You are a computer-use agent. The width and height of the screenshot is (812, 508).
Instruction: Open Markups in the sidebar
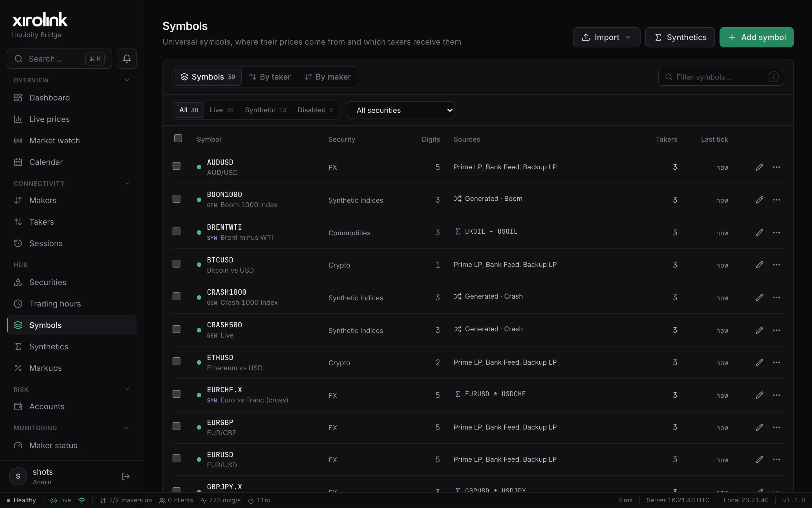pyautogui.click(x=72, y=368)
